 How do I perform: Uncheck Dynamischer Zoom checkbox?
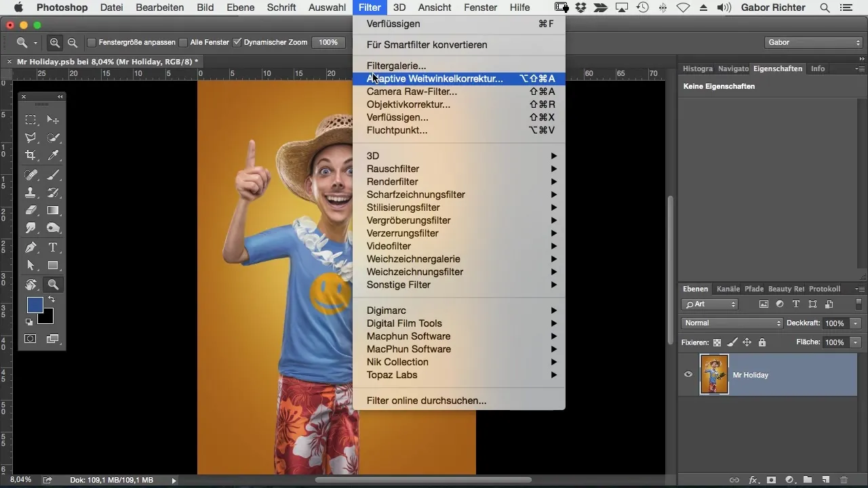[x=237, y=42]
